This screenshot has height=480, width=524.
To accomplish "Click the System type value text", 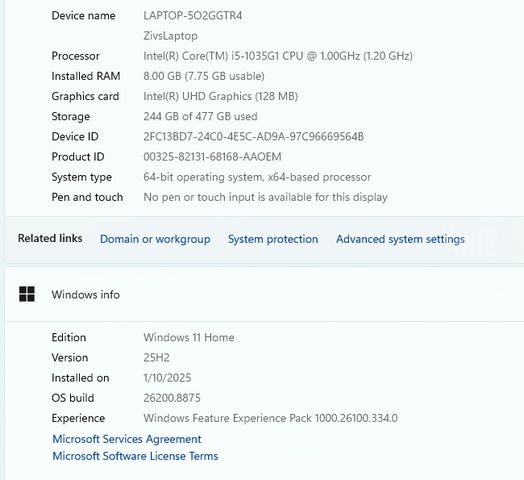I will coord(257,177).
